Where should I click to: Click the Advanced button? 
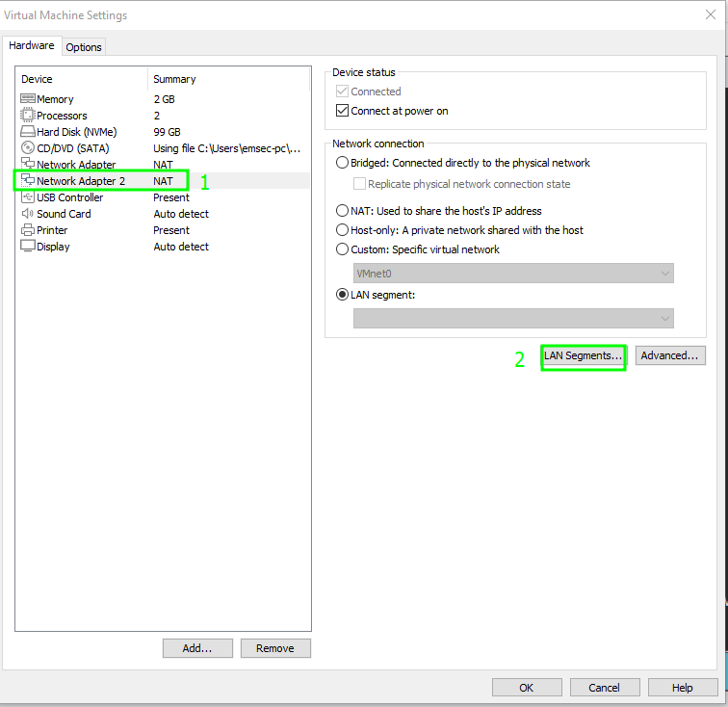click(670, 356)
